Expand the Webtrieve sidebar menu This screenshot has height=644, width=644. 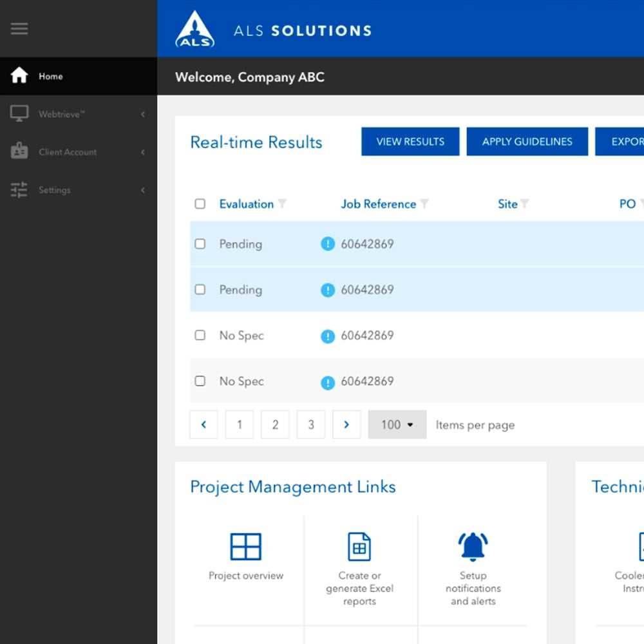click(78, 115)
